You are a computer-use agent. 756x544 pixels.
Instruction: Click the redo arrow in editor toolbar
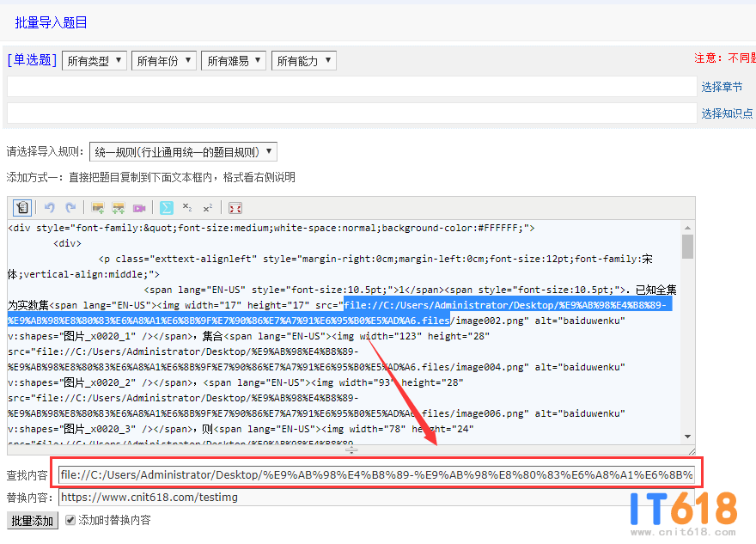coord(70,208)
